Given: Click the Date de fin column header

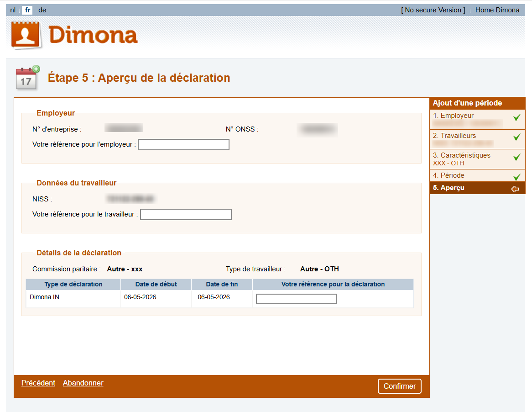Looking at the screenshot, I should point(222,284).
